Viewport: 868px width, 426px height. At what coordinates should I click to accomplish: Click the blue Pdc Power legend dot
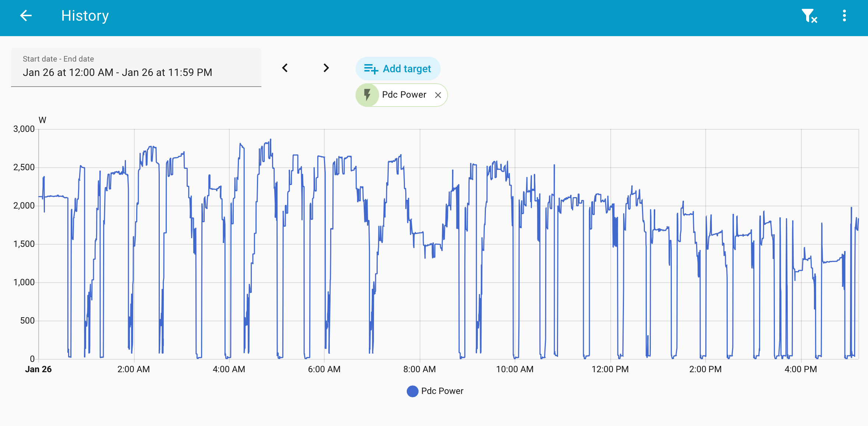pos(412,391)
